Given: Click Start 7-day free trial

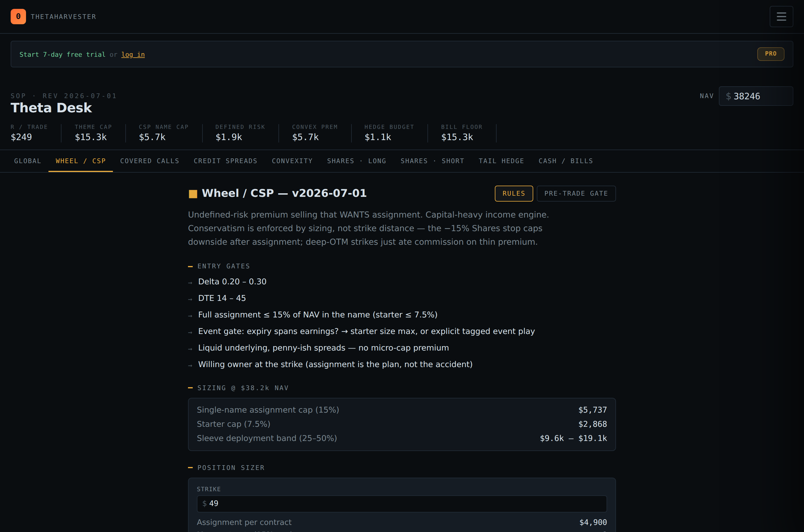Looking at the screenshot, I should pos(62,55).
